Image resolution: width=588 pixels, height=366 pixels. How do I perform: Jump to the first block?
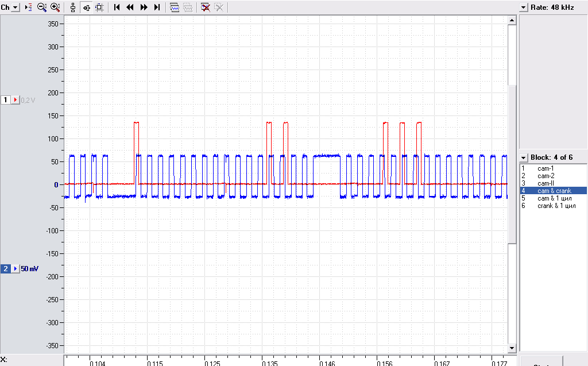click(117, 7)
